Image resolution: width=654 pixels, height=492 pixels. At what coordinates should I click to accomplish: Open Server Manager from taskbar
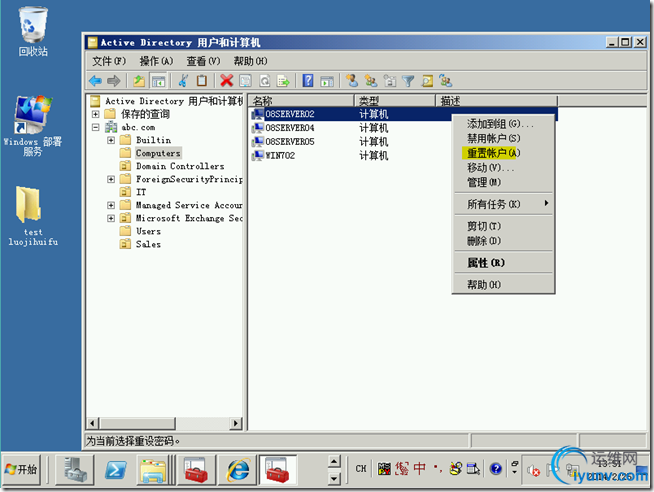pyautogui.click(x=75, y=470)
